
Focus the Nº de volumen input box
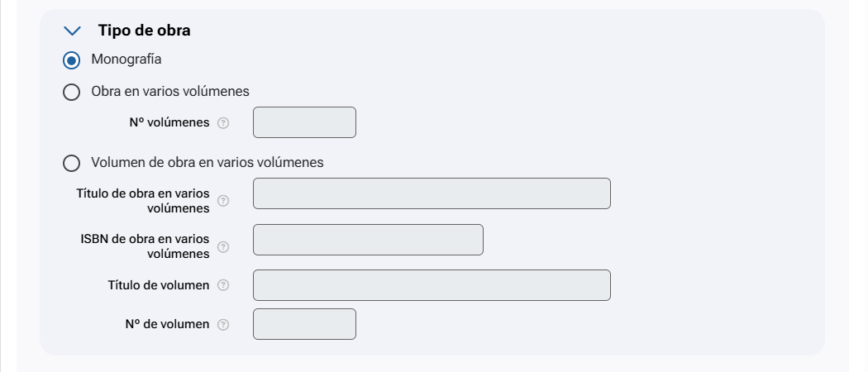tap(304, 324)
